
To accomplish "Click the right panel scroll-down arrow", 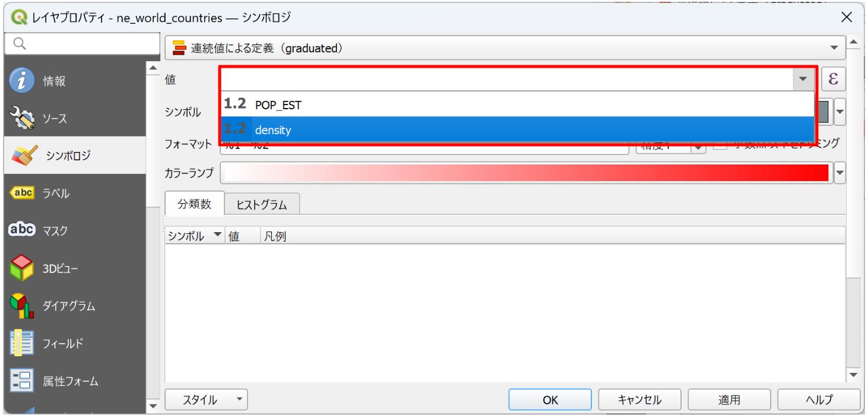I will [854, 375].
